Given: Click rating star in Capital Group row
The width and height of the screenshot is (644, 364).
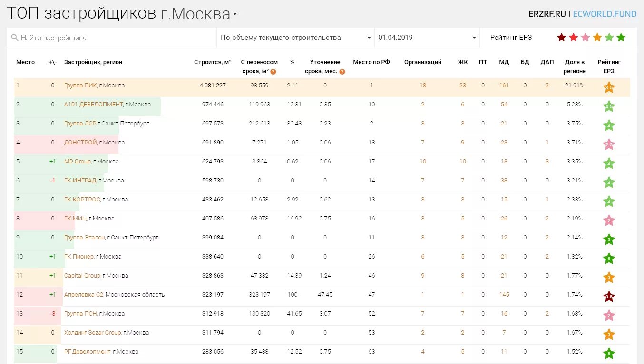Looking at the screenshot, I should (x=609, y=278).
